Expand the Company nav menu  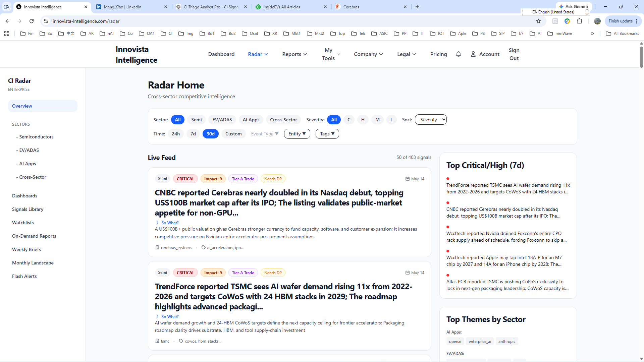point(368,54)
